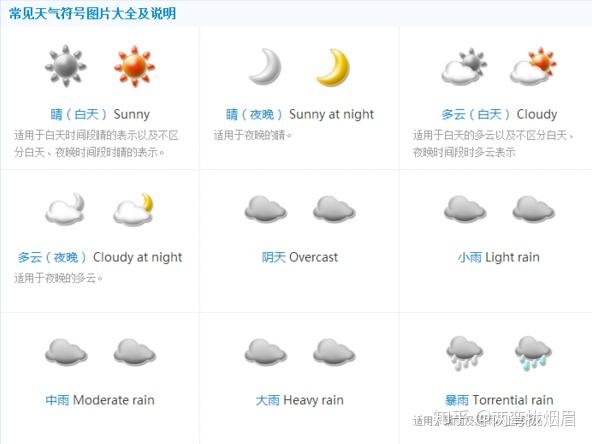The image size is (592, 444).
Task: Open the 暴雨 Torrential rain link
Action: (499, 400)
